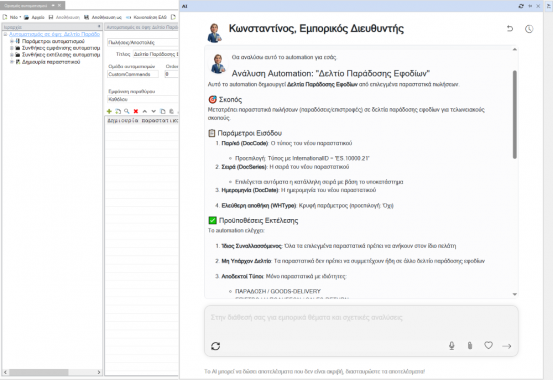553x380 pixels.
Task: Select Παράμετροι αυτοματισμού tree item
Action: click(53, 41)
